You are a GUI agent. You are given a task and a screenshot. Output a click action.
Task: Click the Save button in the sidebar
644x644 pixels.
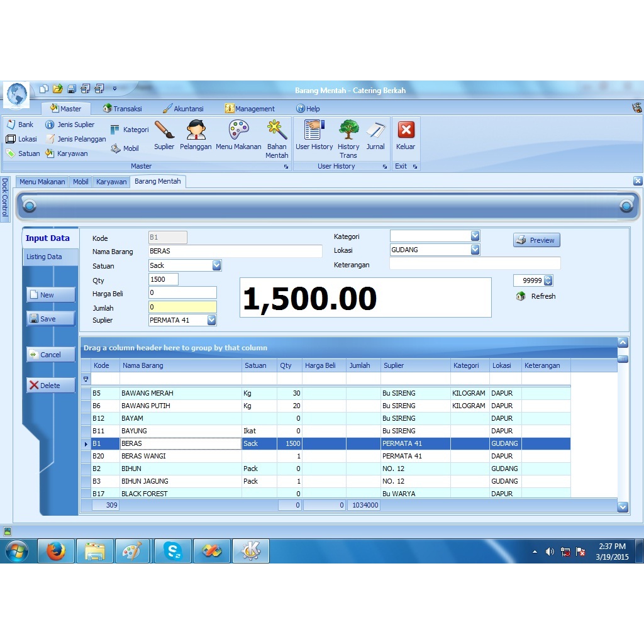point(50,318)
